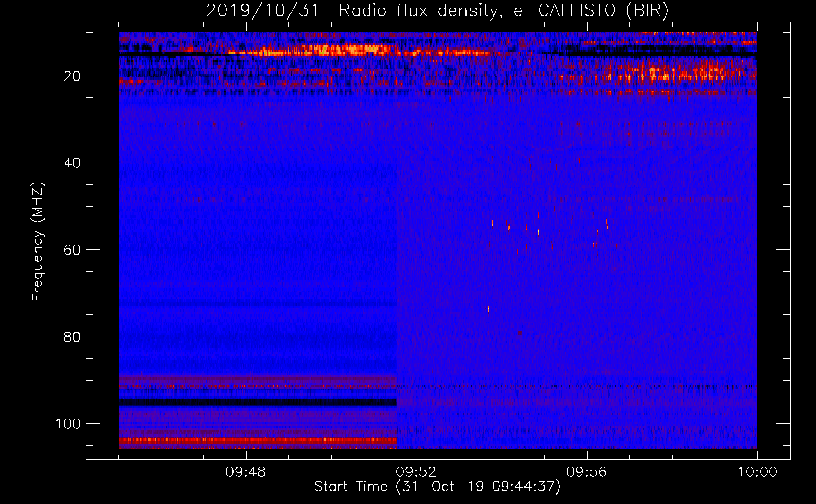Click the 10:00 time tick label

point(757,472)
